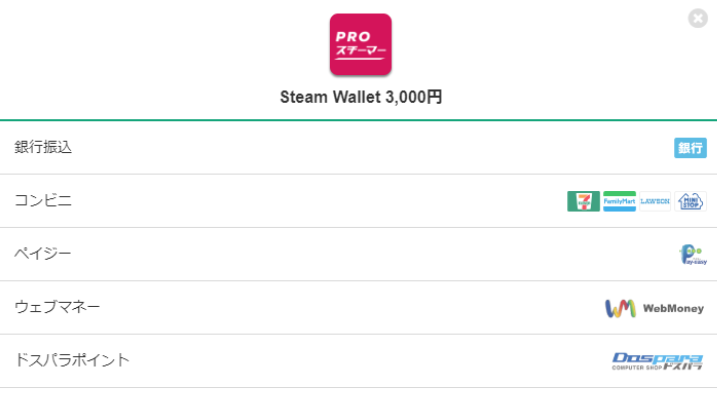Click the 7-Eleven store icon
Viewport: 717px width, 409px height.
583,201
